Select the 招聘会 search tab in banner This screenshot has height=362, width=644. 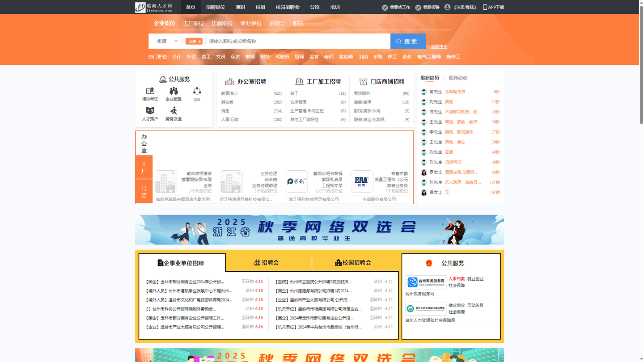point(277,23)
